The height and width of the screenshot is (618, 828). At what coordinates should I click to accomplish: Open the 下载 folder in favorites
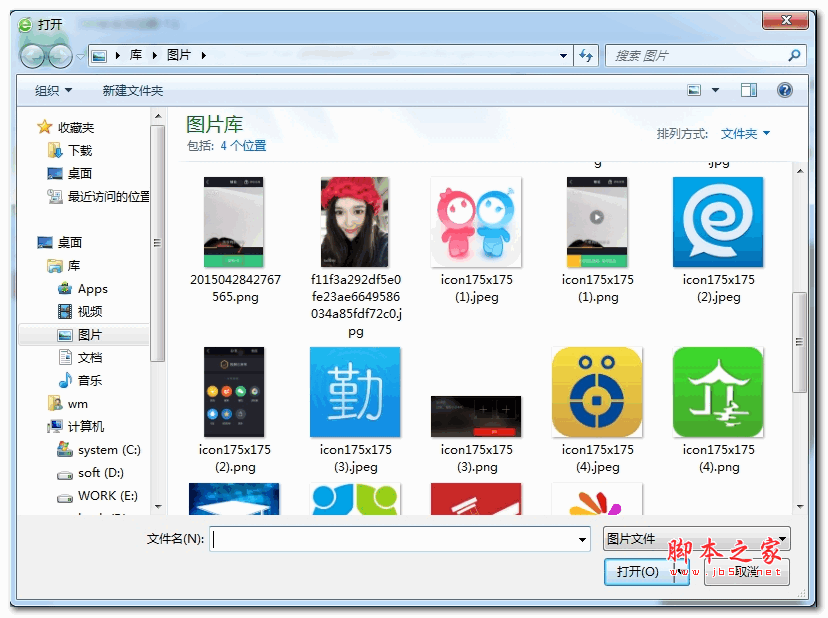coord(70,151)
